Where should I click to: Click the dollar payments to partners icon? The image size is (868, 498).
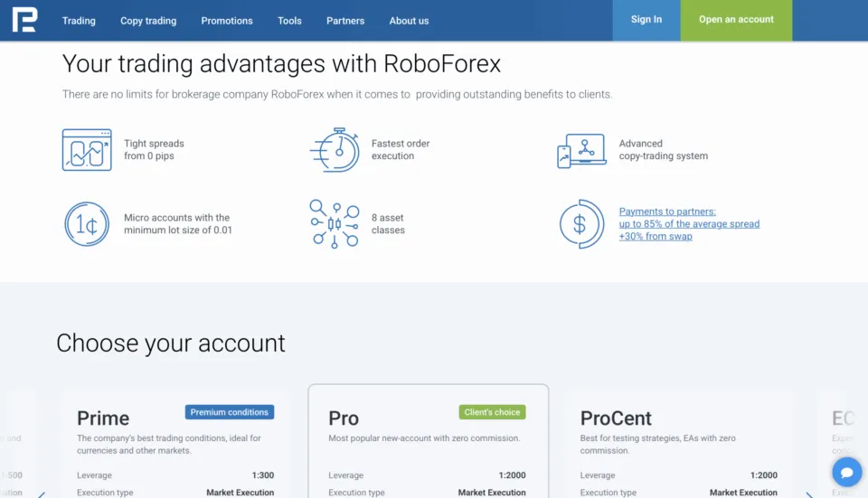(581, 224)
